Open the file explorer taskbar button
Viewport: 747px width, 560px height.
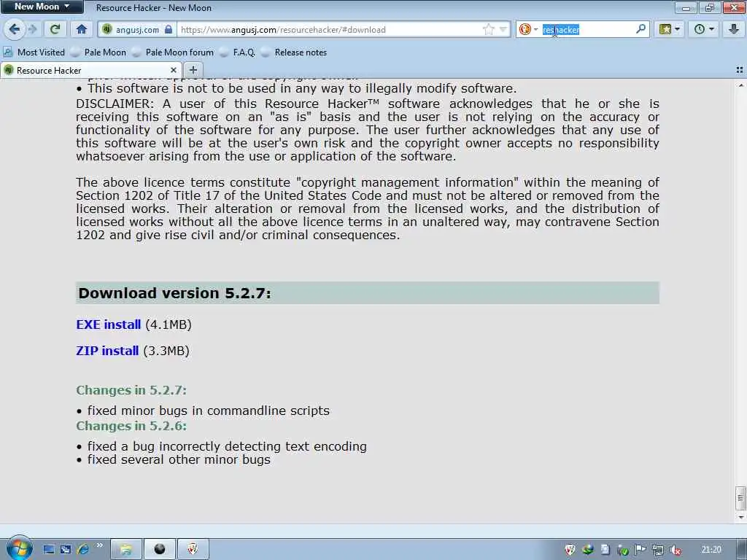point(126,550)
